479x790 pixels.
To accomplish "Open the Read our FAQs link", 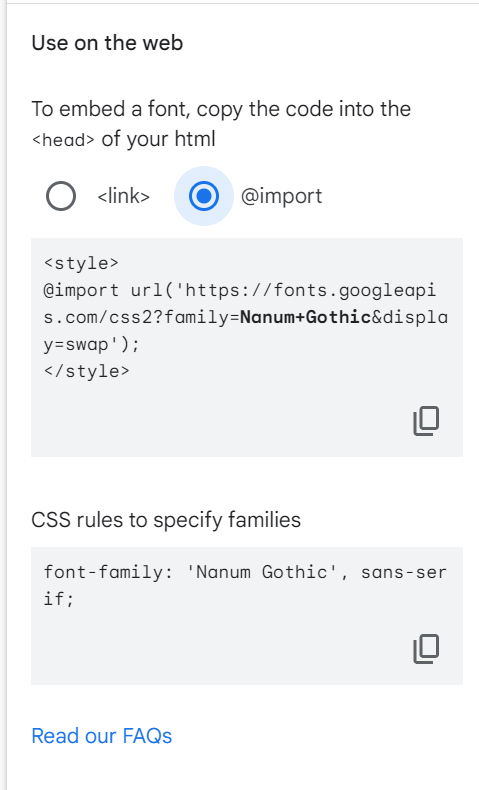I will 102,736.
